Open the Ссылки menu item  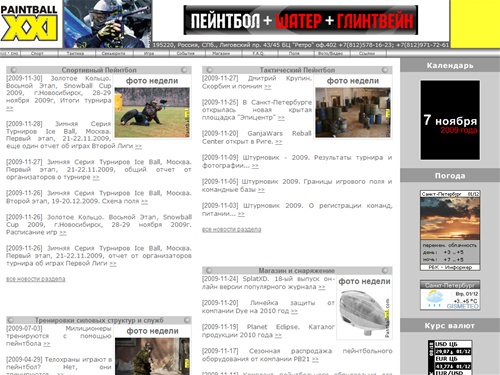pyautogui.click(x=367, y=53)
